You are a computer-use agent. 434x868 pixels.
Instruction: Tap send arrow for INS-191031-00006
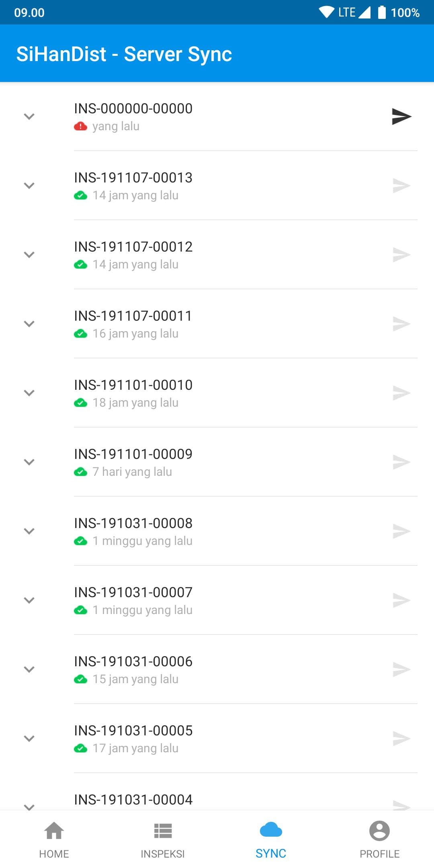(401, 669)
